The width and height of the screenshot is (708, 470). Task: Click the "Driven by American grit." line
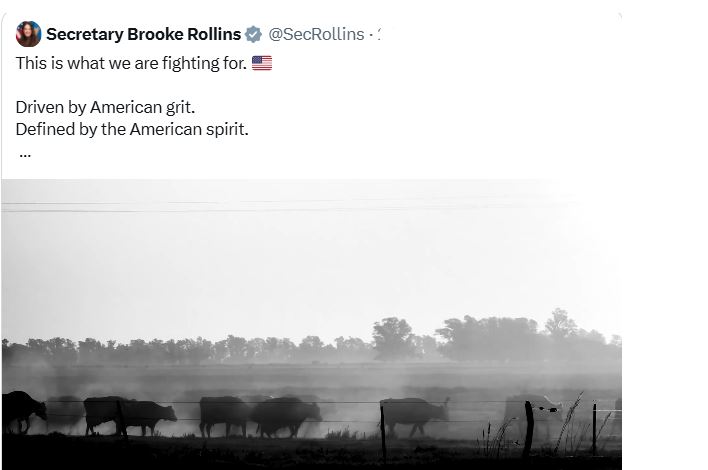coord(100,106)
